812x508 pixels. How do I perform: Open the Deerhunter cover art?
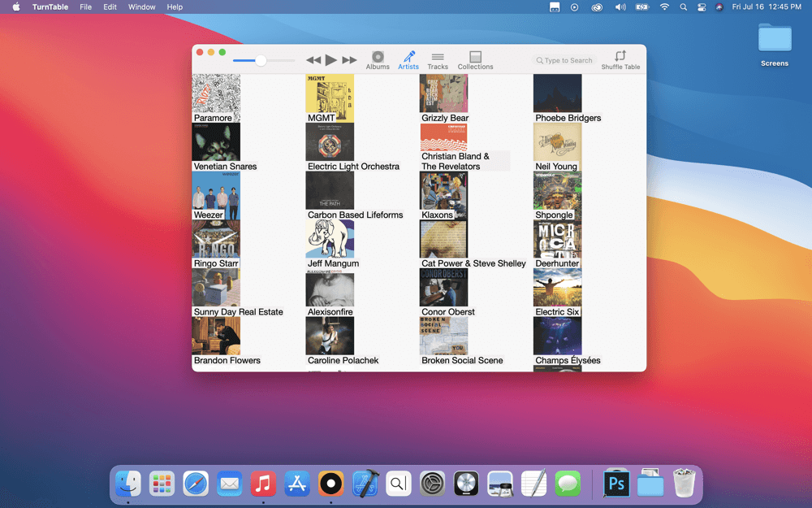[x=557, y=238]
